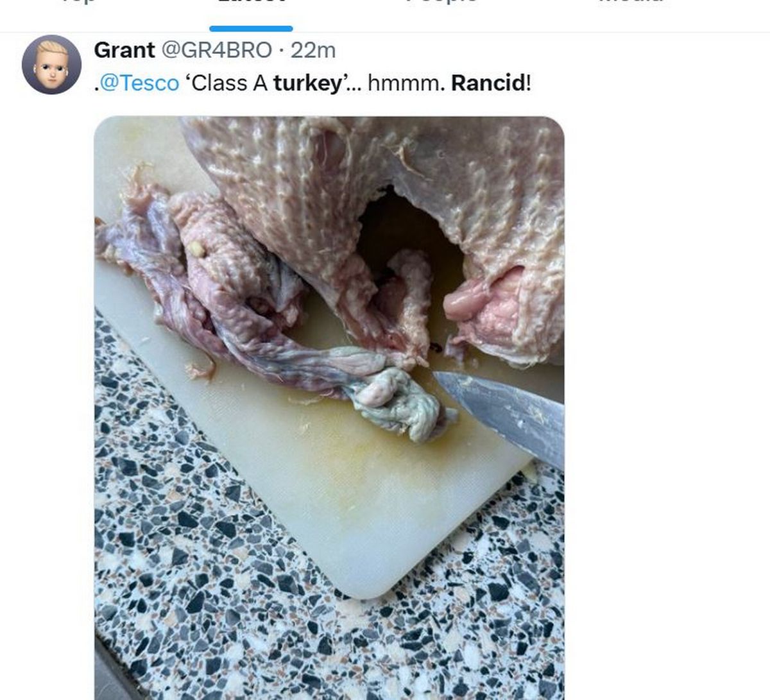Click the 22m tweet timestamp

(x=312, y=50)
